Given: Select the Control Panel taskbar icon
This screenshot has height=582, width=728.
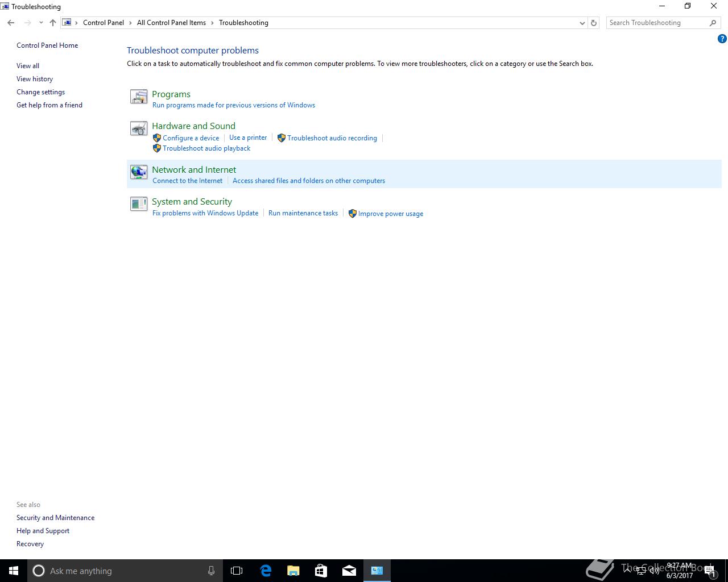Looking at the screenshot, I should pyautogui.click(x=377, y=571).
